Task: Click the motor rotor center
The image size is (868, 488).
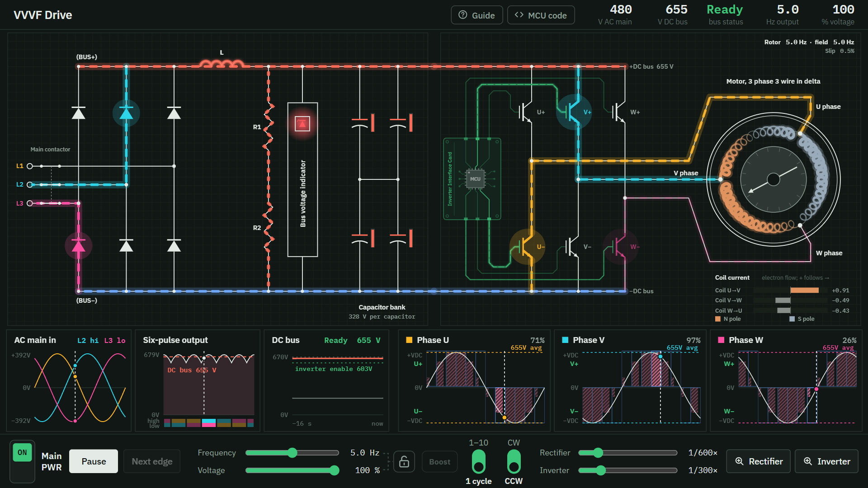Action: click(x=774, y=179)
